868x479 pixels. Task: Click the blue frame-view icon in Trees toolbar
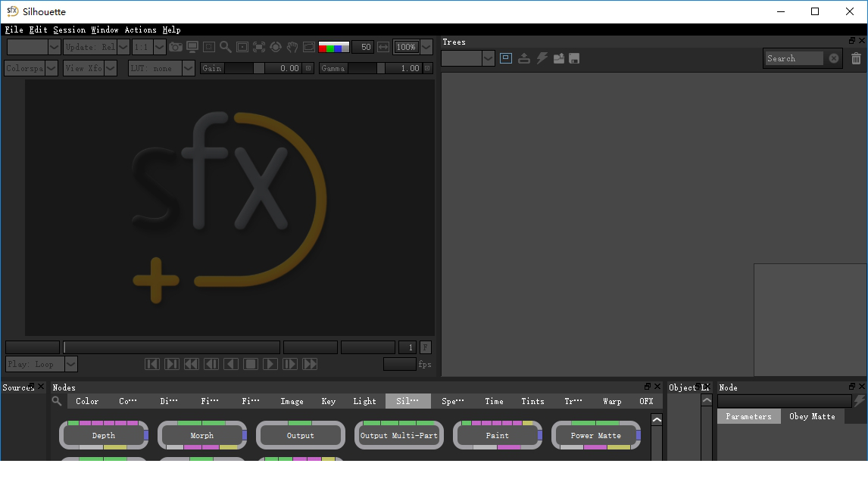pos(506,58)
